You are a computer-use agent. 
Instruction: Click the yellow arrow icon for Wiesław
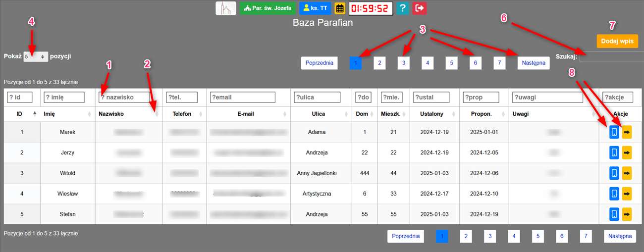tap(627, 194)
